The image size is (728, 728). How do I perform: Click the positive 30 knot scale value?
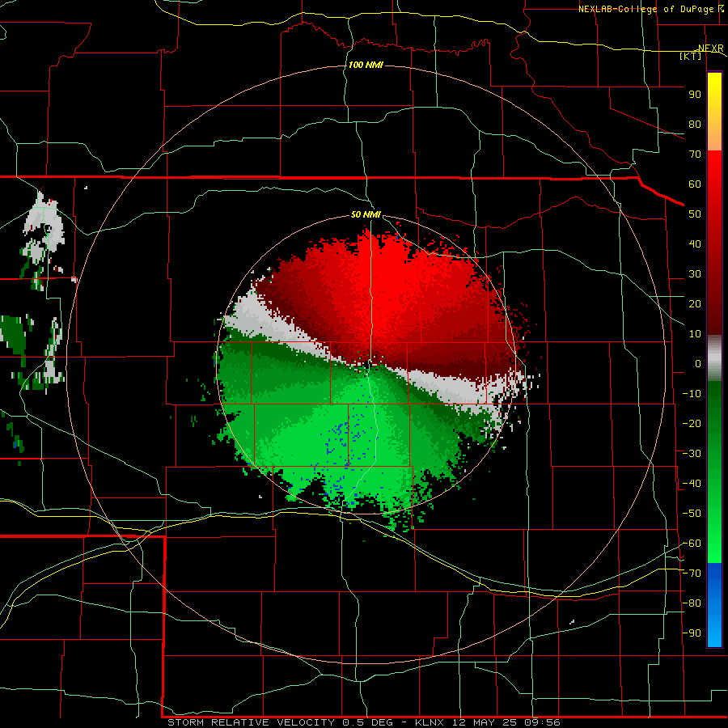[695, 274]
